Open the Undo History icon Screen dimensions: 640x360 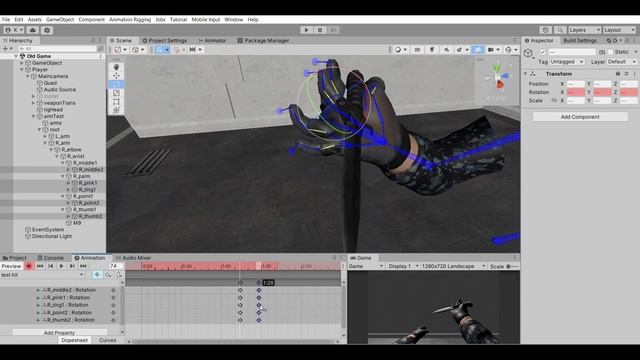(545, 30)
